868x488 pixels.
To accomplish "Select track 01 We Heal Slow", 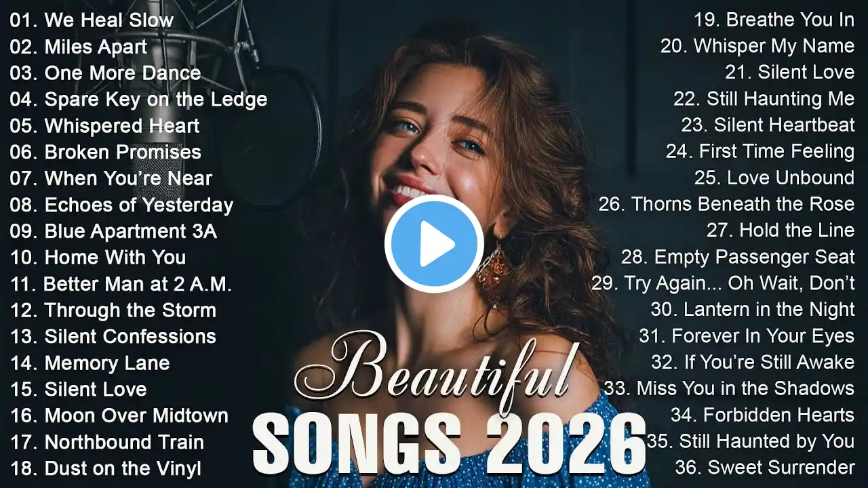I will (92, 20).
